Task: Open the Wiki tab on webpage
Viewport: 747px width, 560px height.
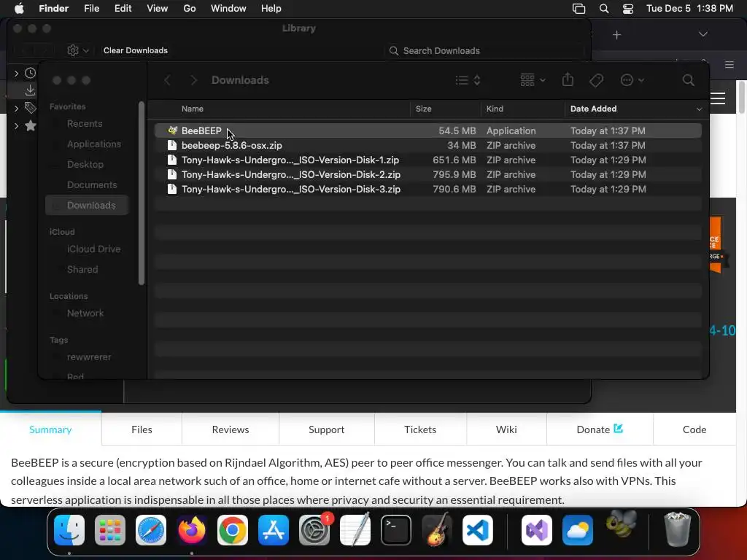Action: coord(506,429)
